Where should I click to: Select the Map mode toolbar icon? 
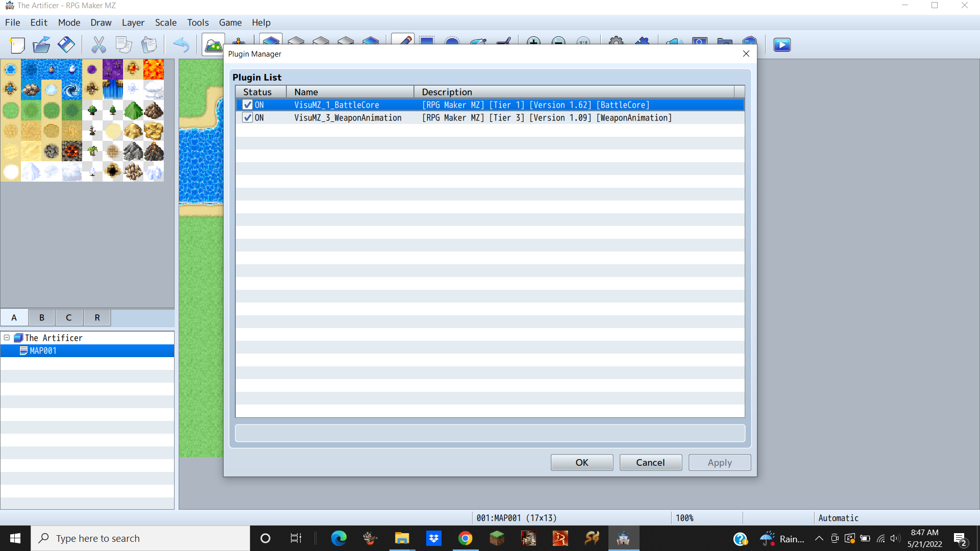(x=213, y=45)
